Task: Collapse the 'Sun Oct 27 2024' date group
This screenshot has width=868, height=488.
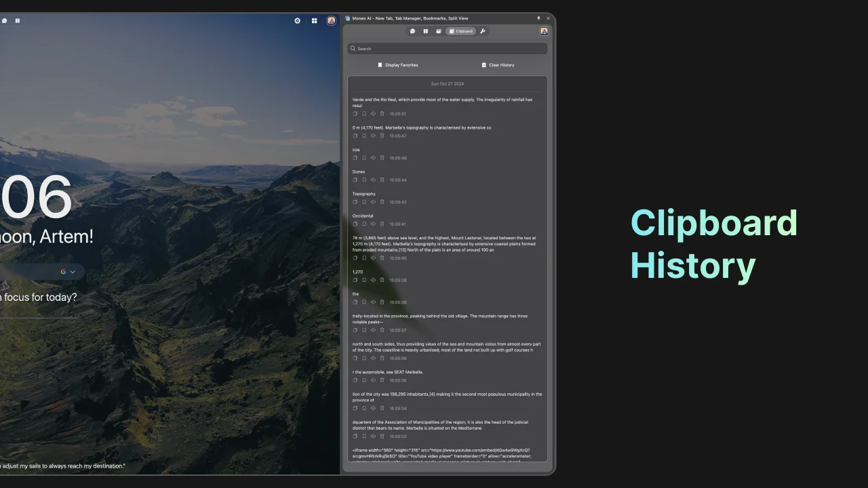Action: [447, 83]
